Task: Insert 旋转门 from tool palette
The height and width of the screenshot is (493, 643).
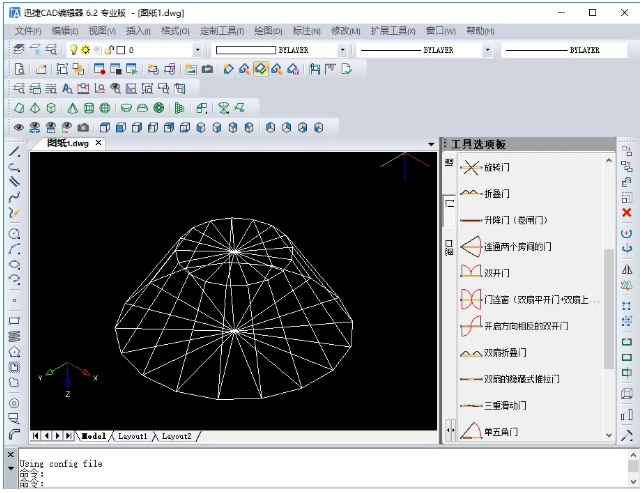Action: click(x=485, y=167)
